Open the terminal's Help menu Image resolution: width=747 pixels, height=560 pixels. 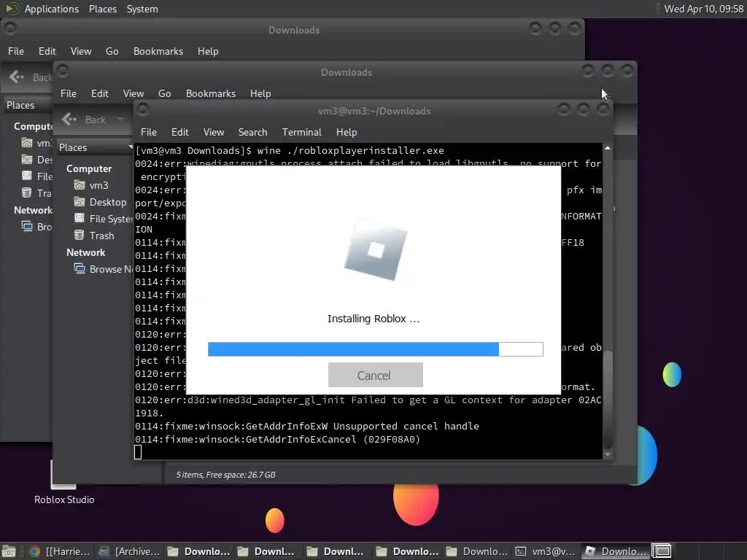coord(347,132)
